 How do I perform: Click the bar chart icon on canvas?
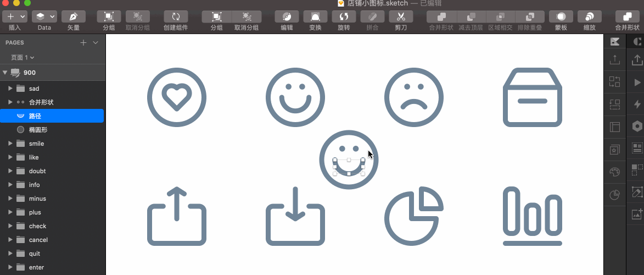pos(533,216)
